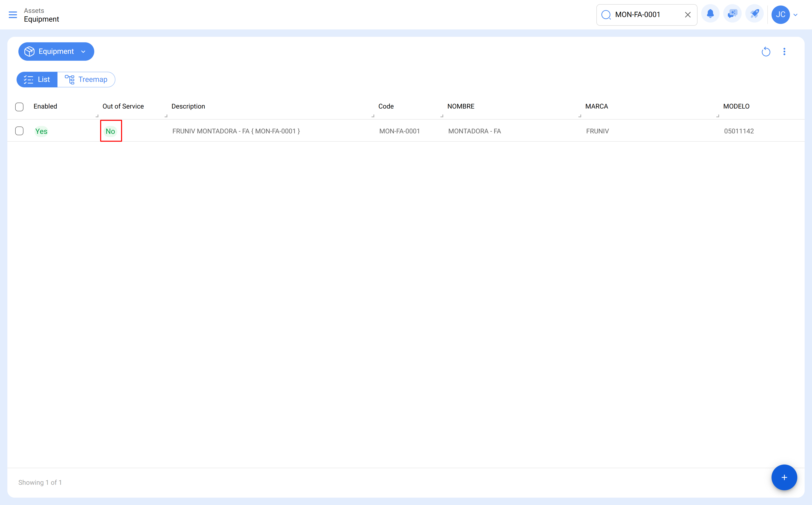Check the select-all checkbox in header
This screenshot has width=812, height=505.
point(19,106)
